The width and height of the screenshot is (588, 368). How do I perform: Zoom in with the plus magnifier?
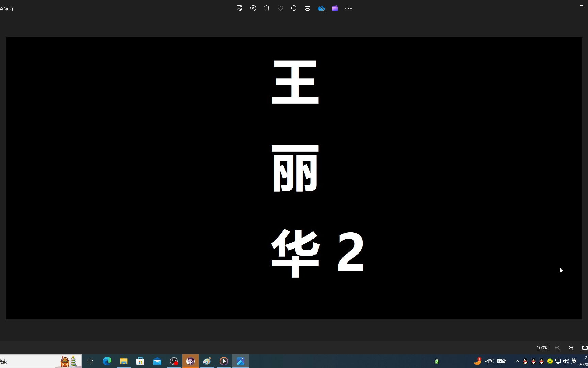[571, 348]
